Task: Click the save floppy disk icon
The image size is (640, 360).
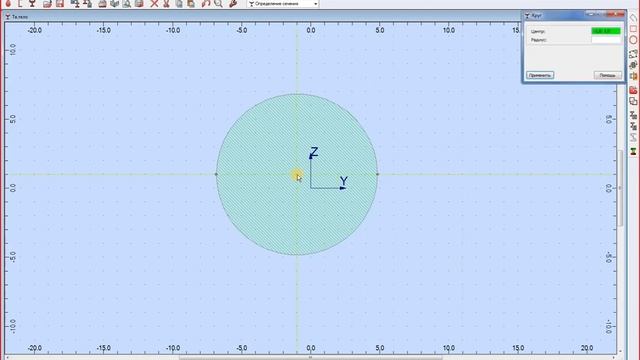Action: click(x=60, y=4)
